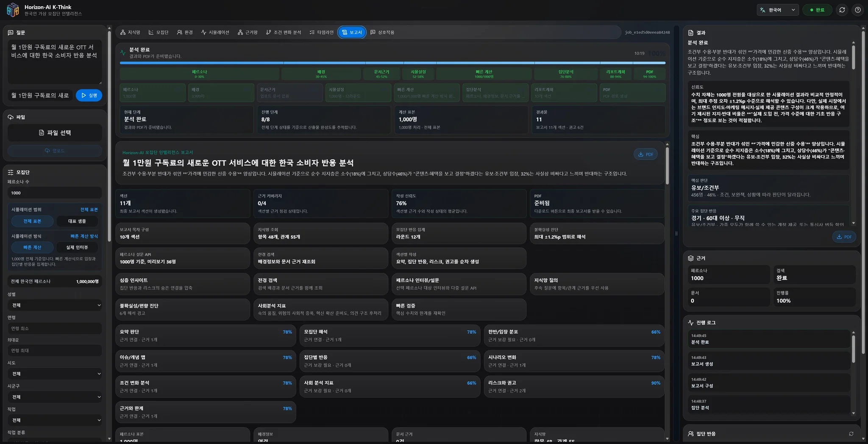Open the 찬반/입장 분포 section card
This screenshot has width=868, height=444.
[x=574, y=335]
